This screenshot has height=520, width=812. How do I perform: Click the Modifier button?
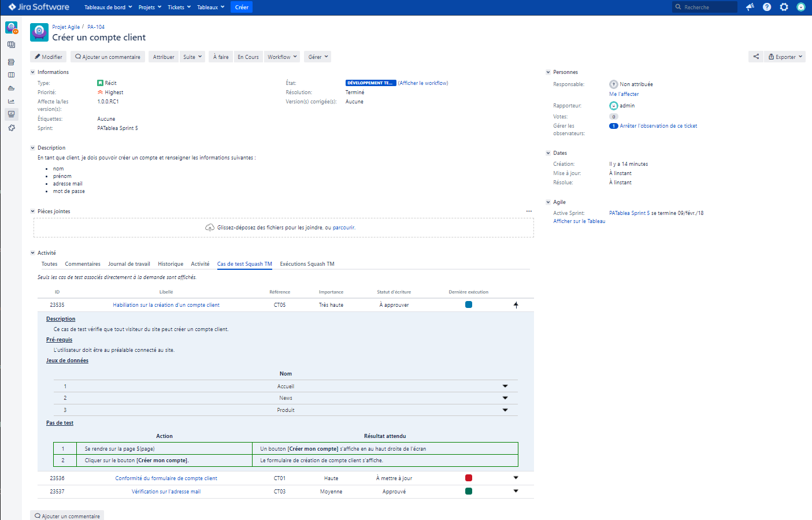pos(48,57)
